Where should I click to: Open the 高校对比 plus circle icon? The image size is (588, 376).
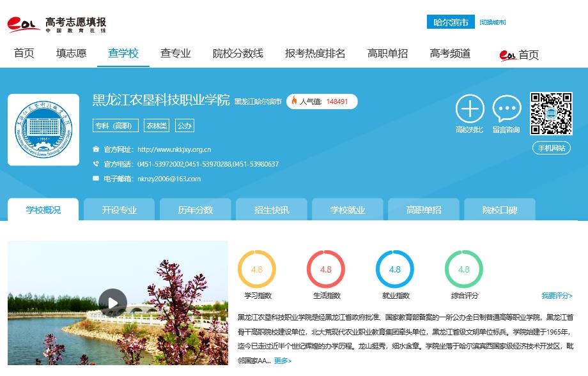(x=470, y=109)
